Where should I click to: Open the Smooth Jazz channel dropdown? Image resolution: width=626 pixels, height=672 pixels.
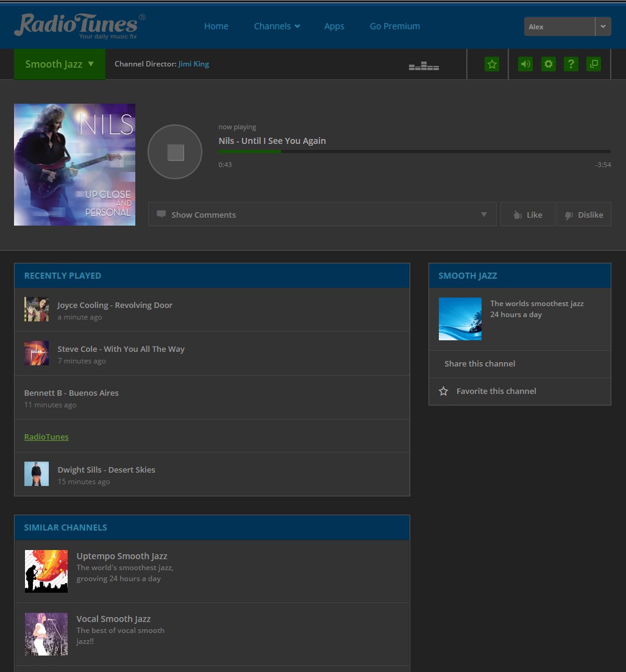click(x=60, y=64)
